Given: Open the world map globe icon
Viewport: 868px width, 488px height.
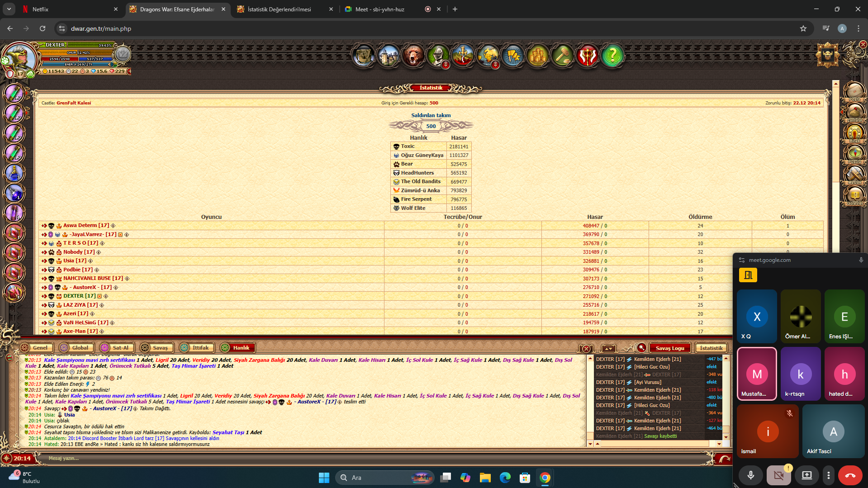Looking at the screenshot, I should [488, 55].
